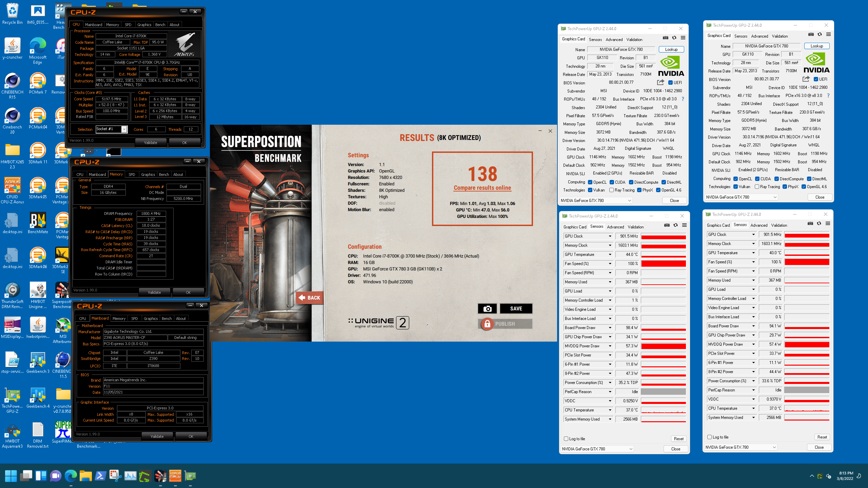The image size is (868, 488).
Task: Open HWBOT Aquamark3 desktop icon
Action: 12,436
